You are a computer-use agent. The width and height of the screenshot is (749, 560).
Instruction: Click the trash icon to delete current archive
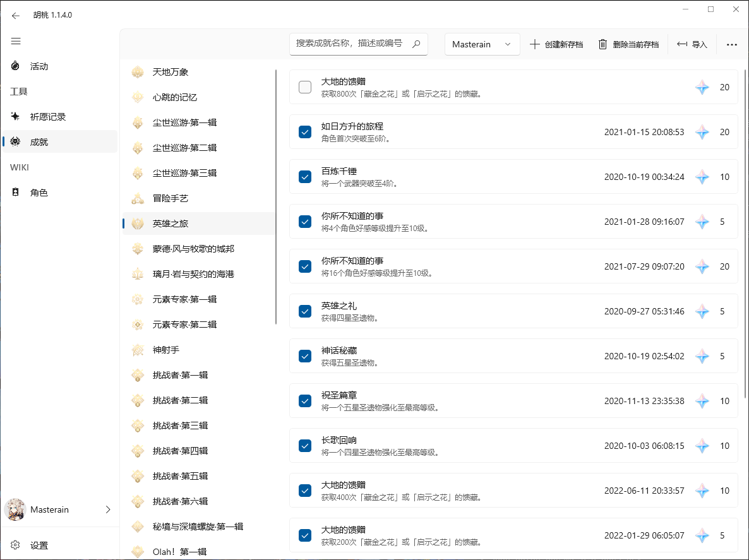pyautogui.click(x=602, y=44)
